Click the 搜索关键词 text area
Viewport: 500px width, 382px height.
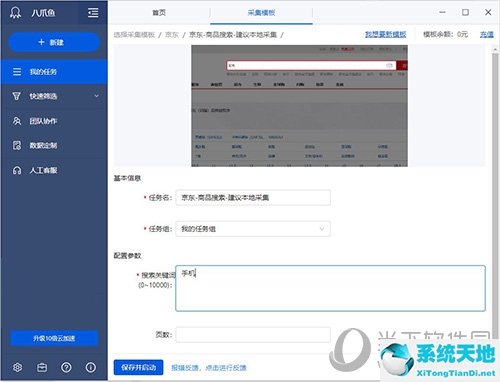(x=330, y=288)
